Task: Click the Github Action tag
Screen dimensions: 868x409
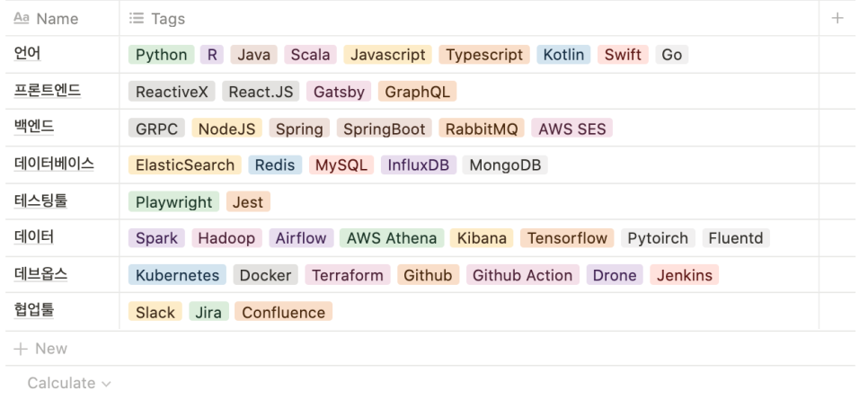Action: [522, 275]
